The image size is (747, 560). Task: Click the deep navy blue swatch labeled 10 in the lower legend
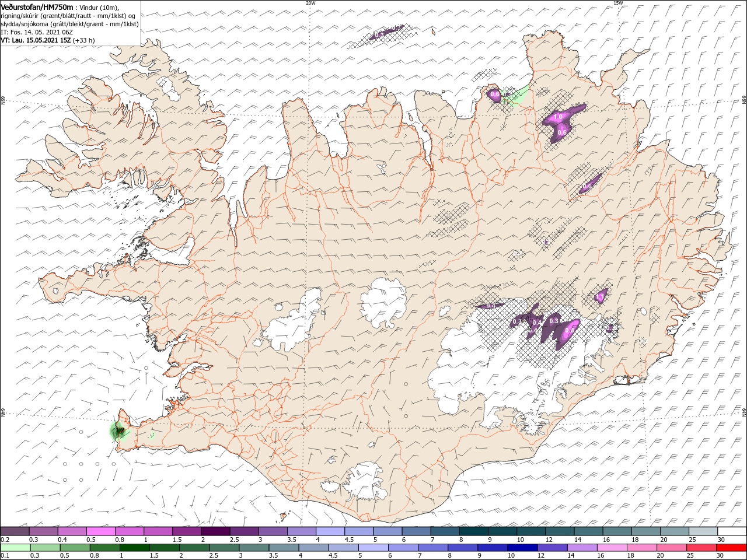tap(522, 548)
